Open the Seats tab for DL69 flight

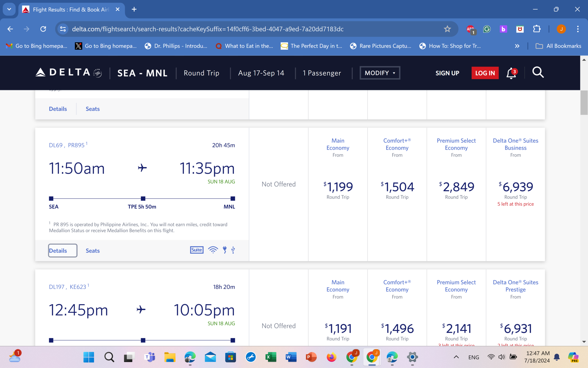pos(93,251)
